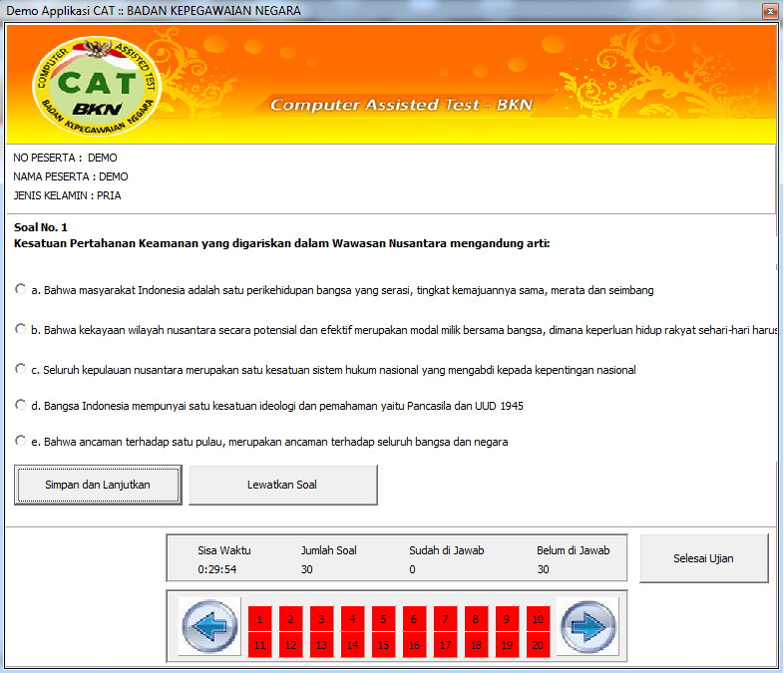The image size is (784, 673).
Task: Click the NAMA PESERTA : DEMO line
Action: click(71, 176)
